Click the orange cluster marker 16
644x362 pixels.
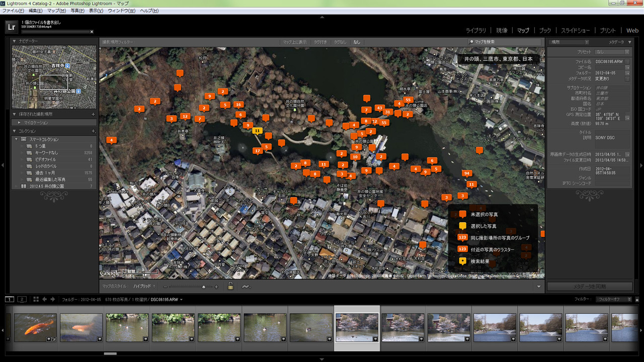tap(238, 105)
